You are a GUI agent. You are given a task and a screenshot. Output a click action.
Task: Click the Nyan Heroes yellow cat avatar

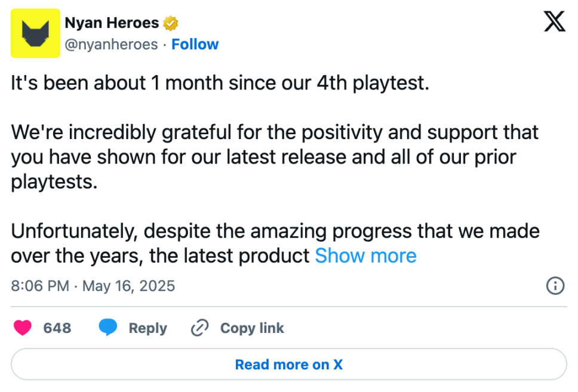click(x=35, y=33)
